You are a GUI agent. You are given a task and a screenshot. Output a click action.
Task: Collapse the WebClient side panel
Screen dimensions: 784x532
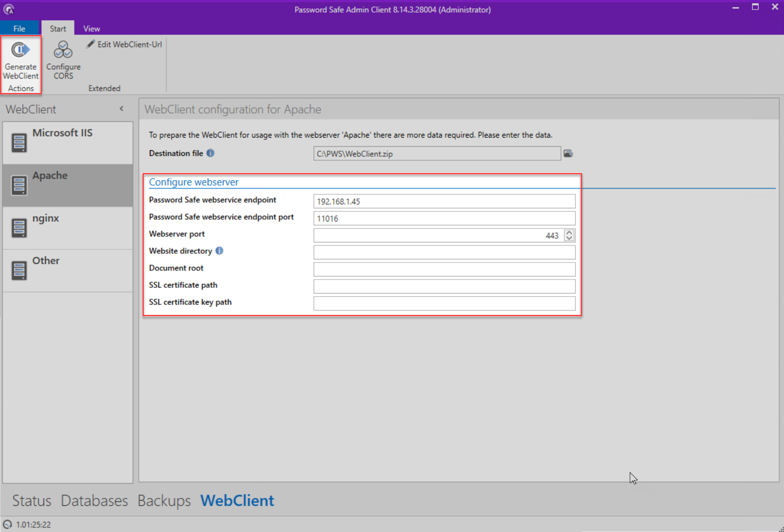coord(121,109)
